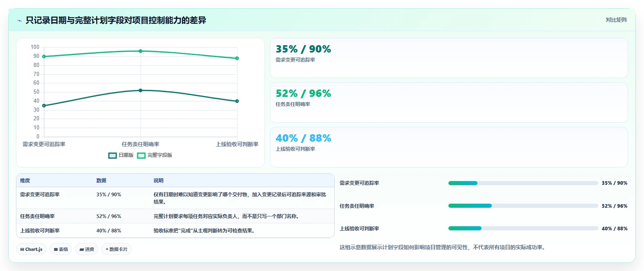Select table cell 上线验收可判断率
The height and width of the screenshot is (271, 644).
click(40, 231)
